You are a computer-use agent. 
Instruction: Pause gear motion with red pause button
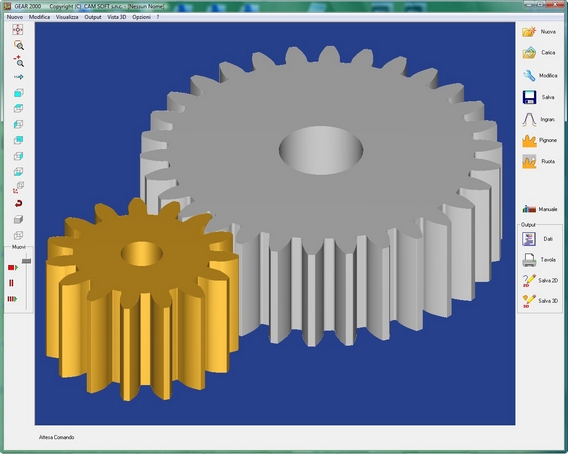click(11, 283)
